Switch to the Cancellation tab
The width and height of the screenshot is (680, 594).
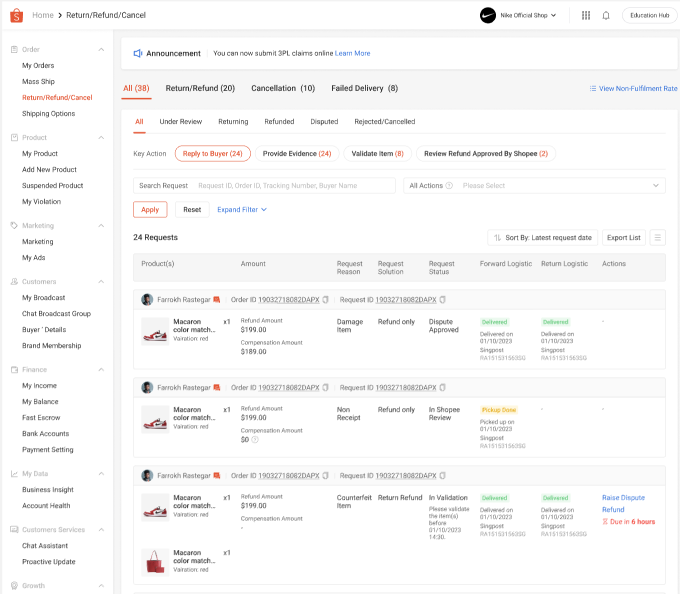pyautogui.click(x=283, y=88)
